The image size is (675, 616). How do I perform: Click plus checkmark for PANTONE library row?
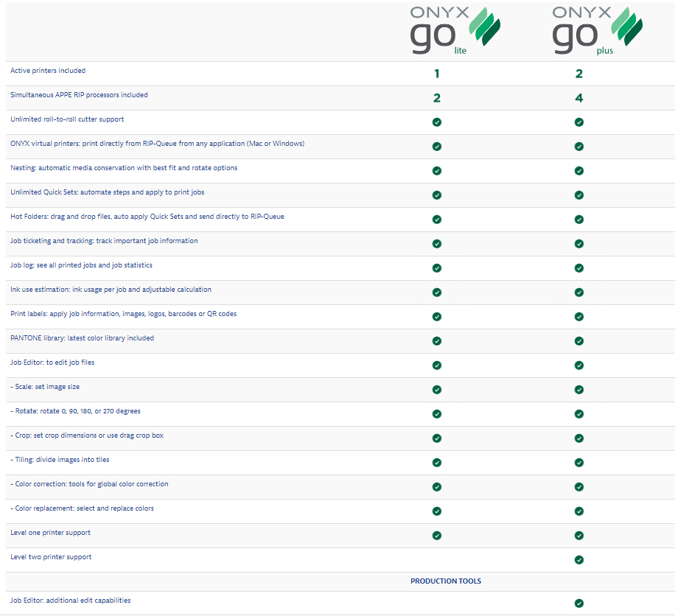point(579,341)
